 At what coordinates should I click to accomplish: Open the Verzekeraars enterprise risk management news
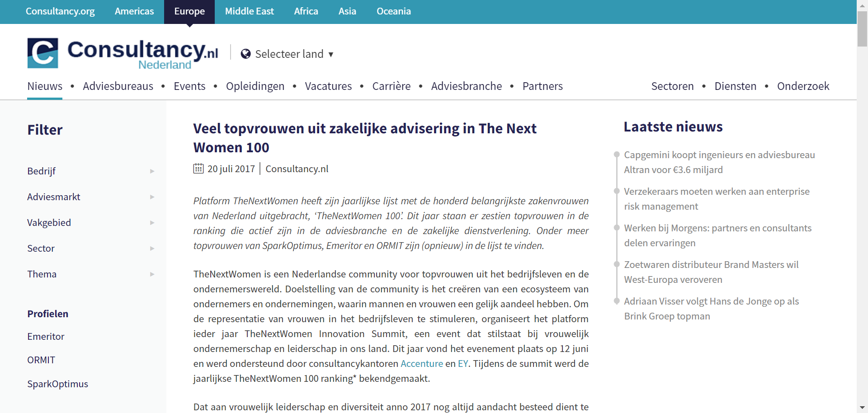(717, 199)
